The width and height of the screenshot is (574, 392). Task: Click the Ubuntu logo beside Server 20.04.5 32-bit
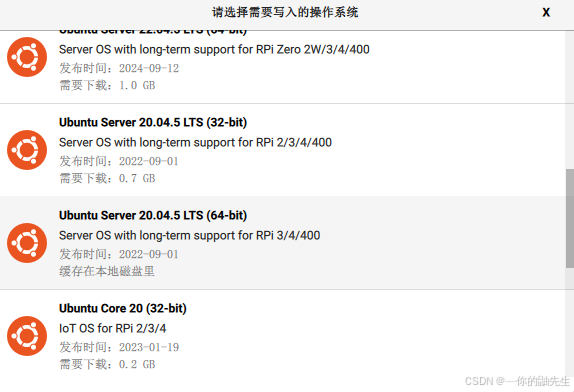tap(27, 150)
